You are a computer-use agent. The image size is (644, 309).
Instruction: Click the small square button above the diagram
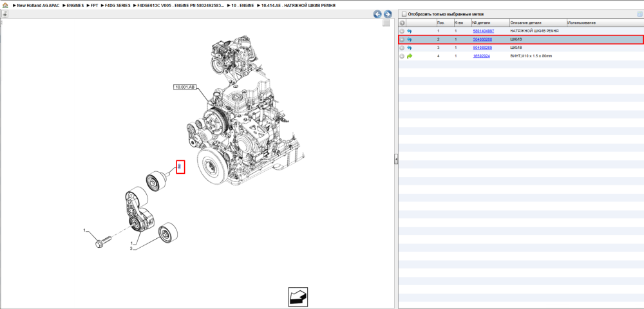point(386,23)
